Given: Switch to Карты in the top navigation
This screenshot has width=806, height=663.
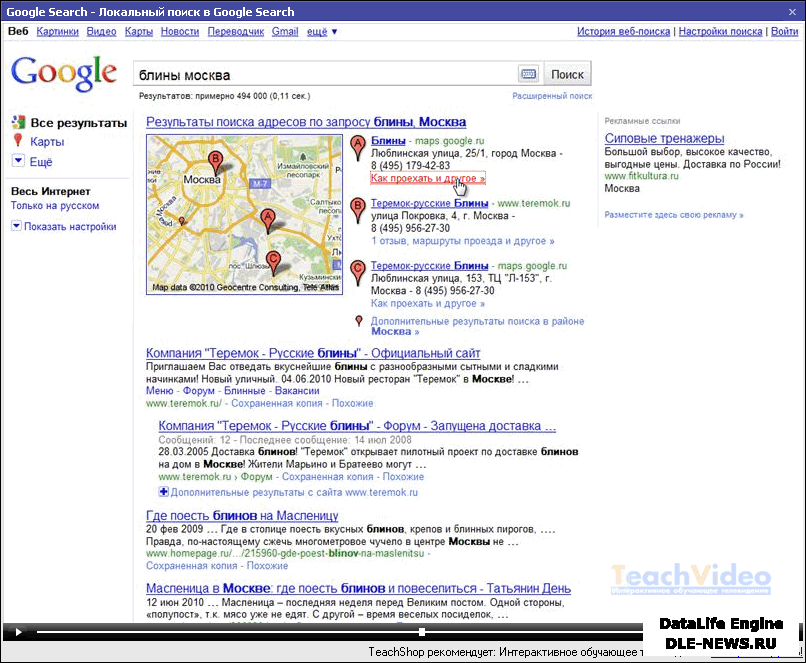Looking at the screenshot, I should [139, 31].
